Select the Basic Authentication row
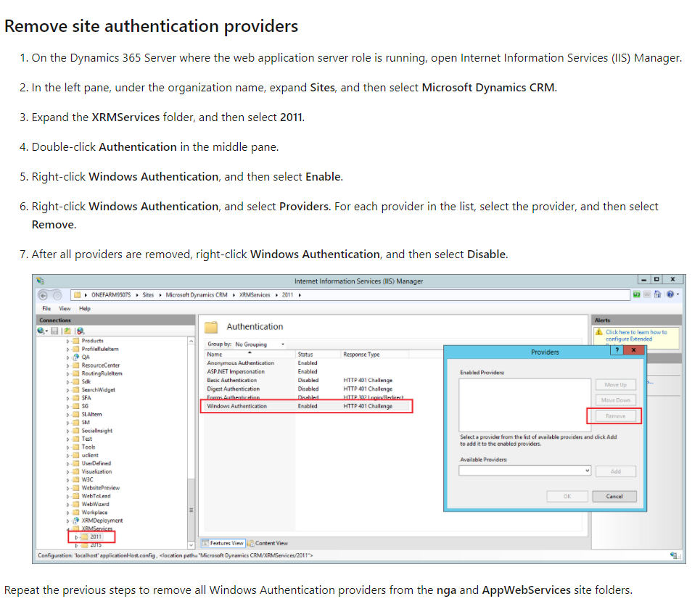This screenshot has width=700, height=612. pyautogui.click(x=307, y=380)
